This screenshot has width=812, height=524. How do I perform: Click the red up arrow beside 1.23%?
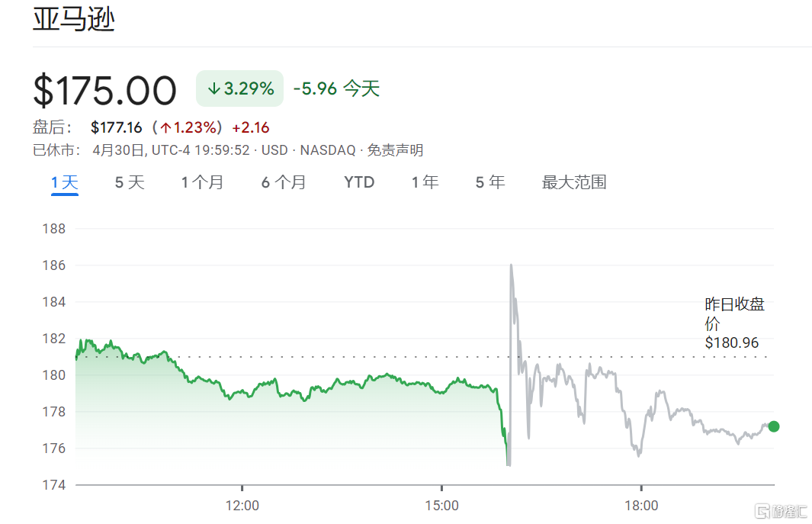pyautogui.click(x=165, y=128)
